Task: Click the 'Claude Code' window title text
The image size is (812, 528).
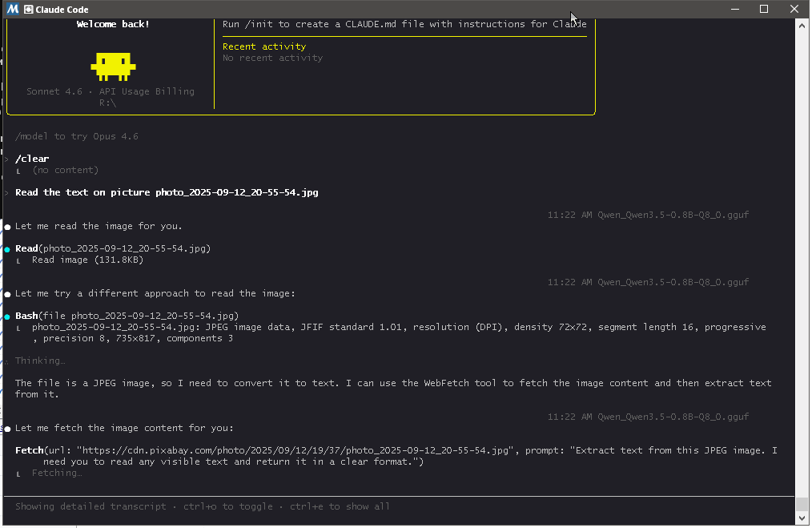Action: [62, 10]
